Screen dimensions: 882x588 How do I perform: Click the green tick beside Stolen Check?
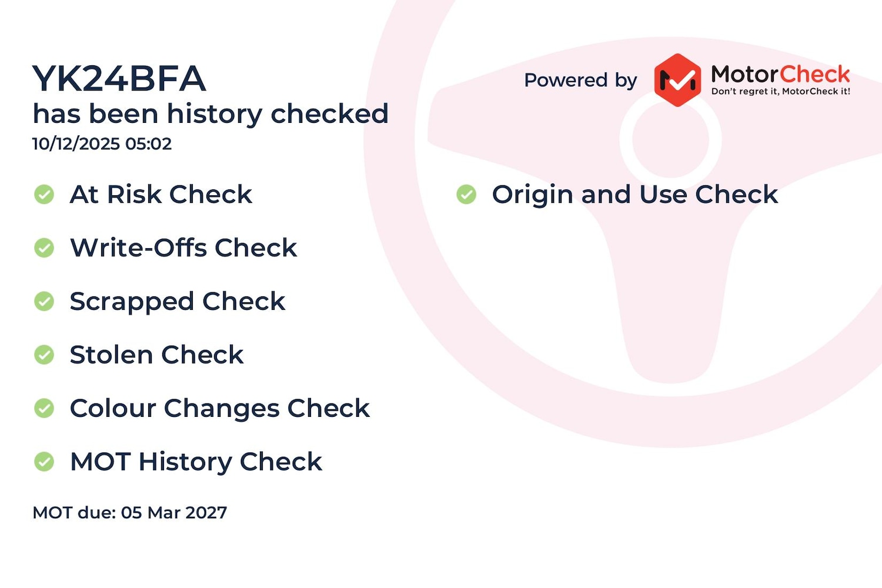pos(44,355)
